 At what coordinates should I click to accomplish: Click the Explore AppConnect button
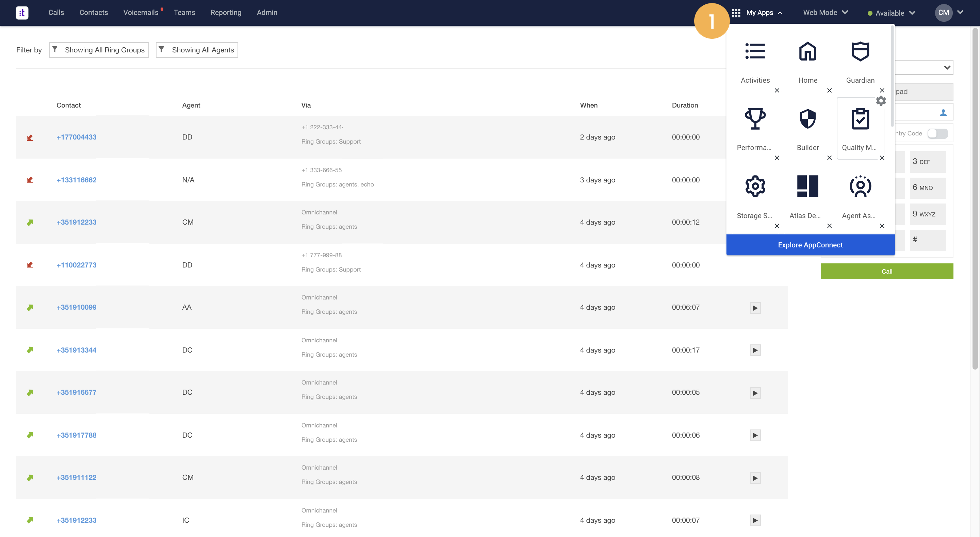pyautogui.click(x=810, y=245)
